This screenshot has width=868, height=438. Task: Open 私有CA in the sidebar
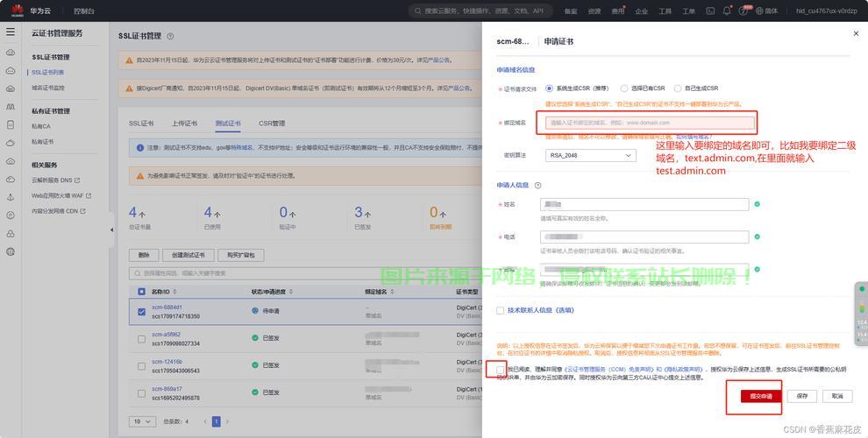41,127
